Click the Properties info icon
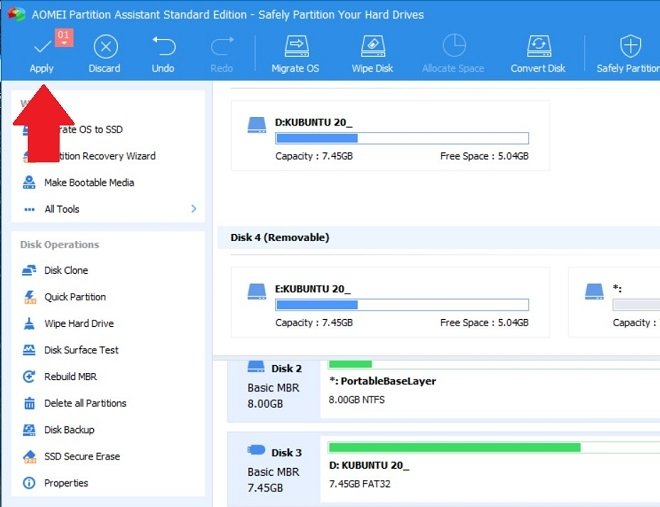 pyautogui.click(x=29, y=483)
